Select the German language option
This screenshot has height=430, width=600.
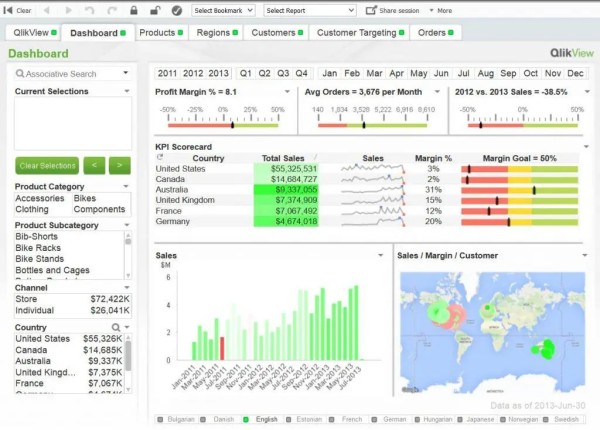(391, 420)
